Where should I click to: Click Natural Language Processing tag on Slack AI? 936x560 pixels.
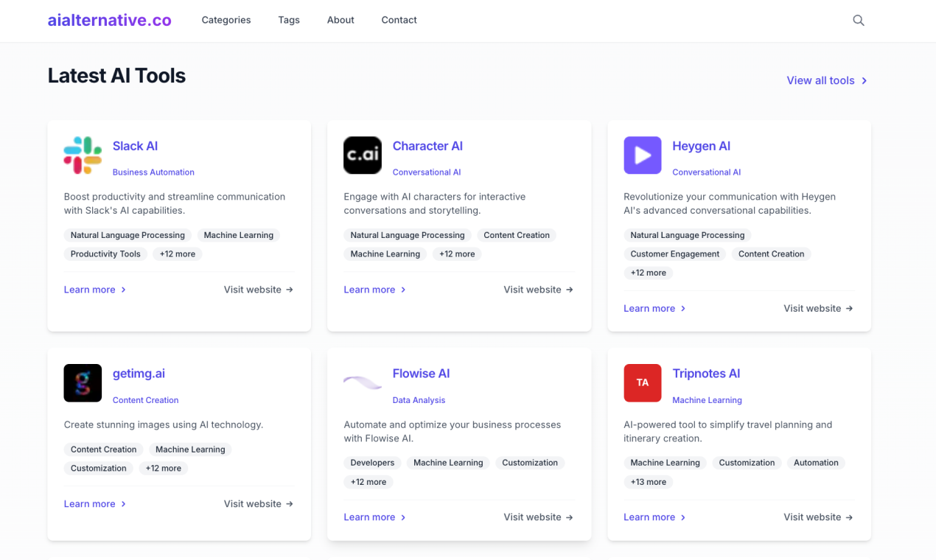click(x=128, y=235)
